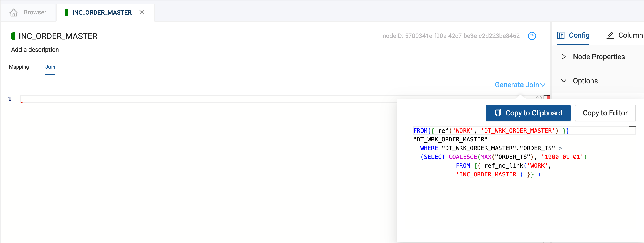Image resolution: width=644 pixels, height=243 pixels.
Task: Click the green node icon in the tab
Action: [67, 12]
